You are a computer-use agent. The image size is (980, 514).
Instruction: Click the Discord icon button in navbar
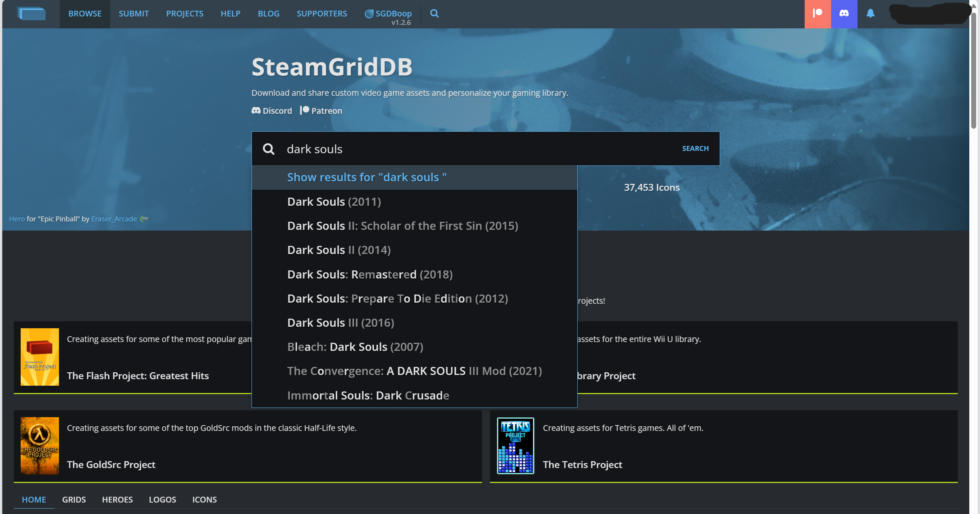tap(844, 14)
